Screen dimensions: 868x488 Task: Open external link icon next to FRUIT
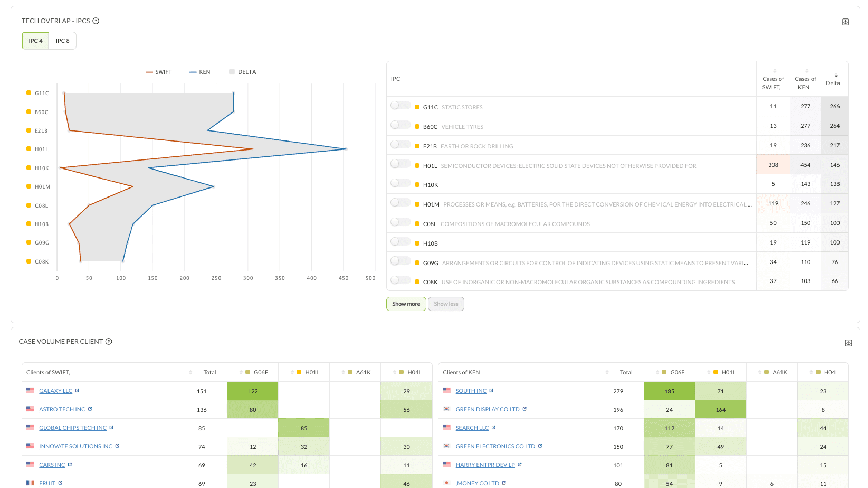(60, 483)
